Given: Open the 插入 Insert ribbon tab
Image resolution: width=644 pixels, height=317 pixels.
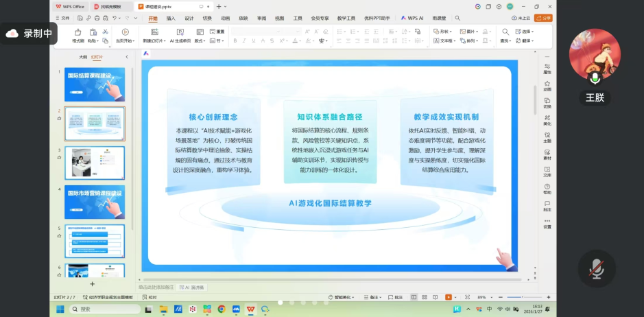Looking at the screenshot, I should 171,19.
